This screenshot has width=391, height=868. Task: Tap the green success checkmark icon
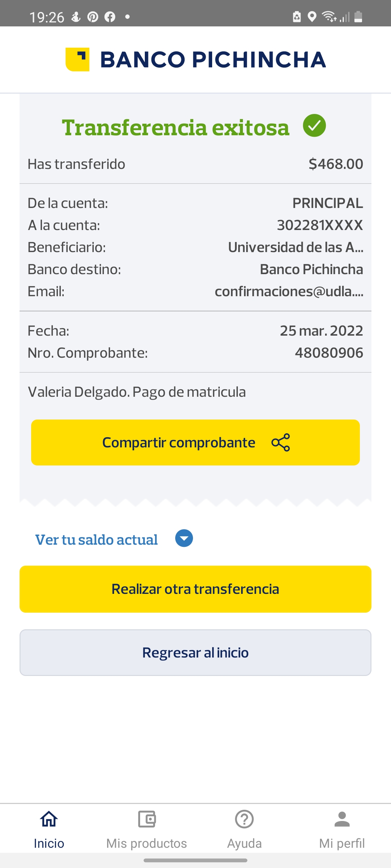314,125
